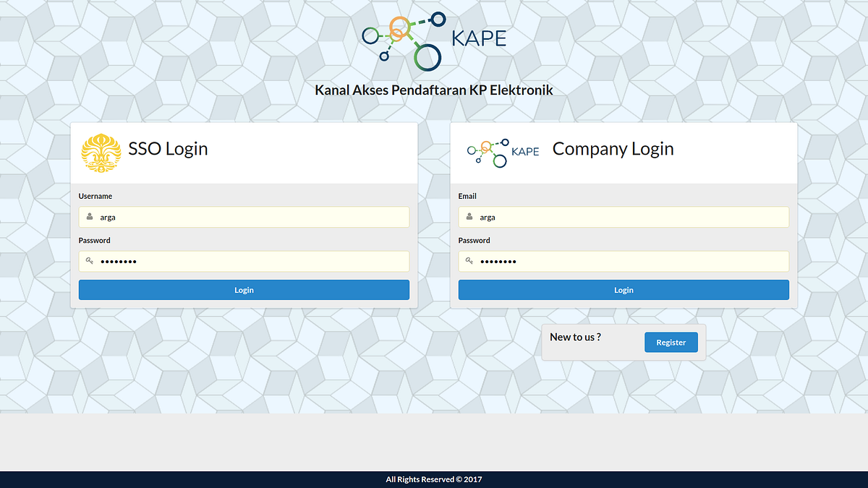Click the user icon in SSO Username field
868x488 pixels.
click(89, 217)
